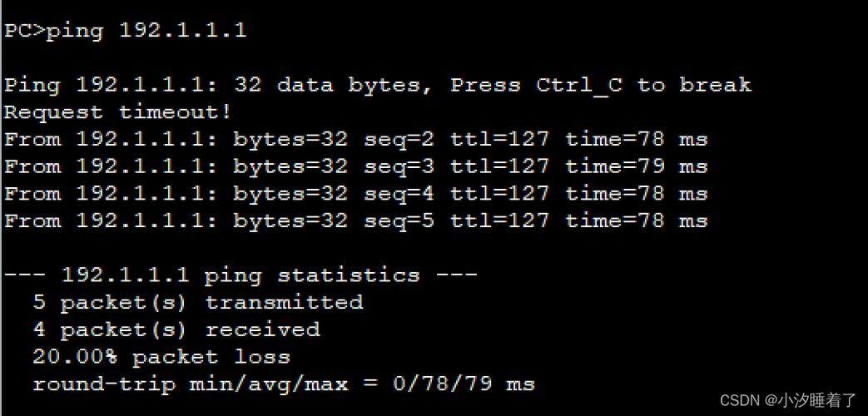Click the 'time=79 ms' value
This screenshot has height=416, width=868.
636,166
